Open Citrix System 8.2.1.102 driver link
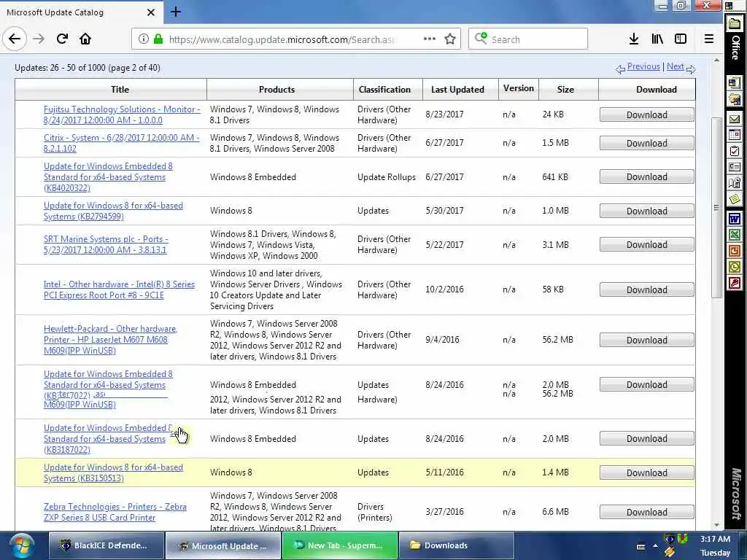 (122, 143)
